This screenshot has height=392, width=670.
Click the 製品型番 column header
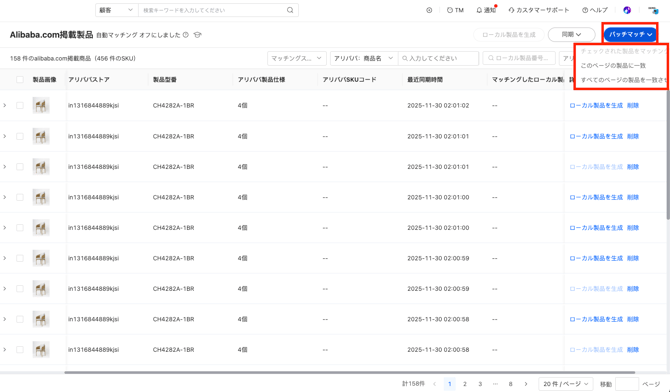pyautogui.click(x=165, y=80)
